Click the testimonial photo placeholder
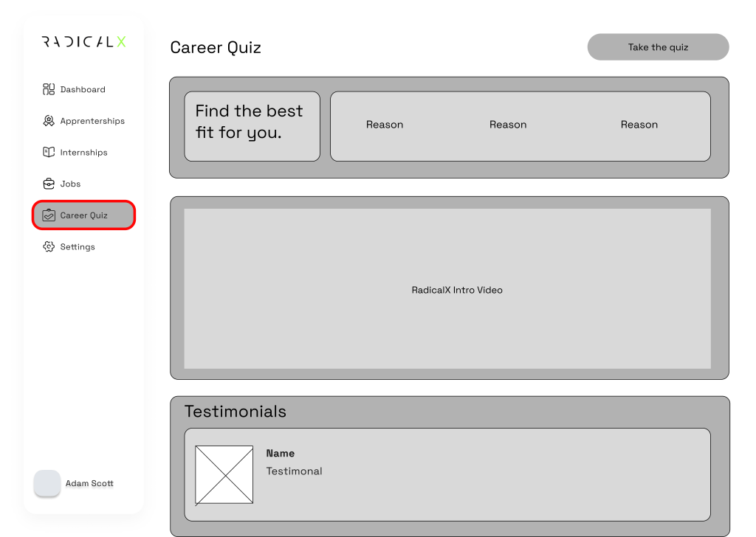756x537 pixels. pos(224,474)
